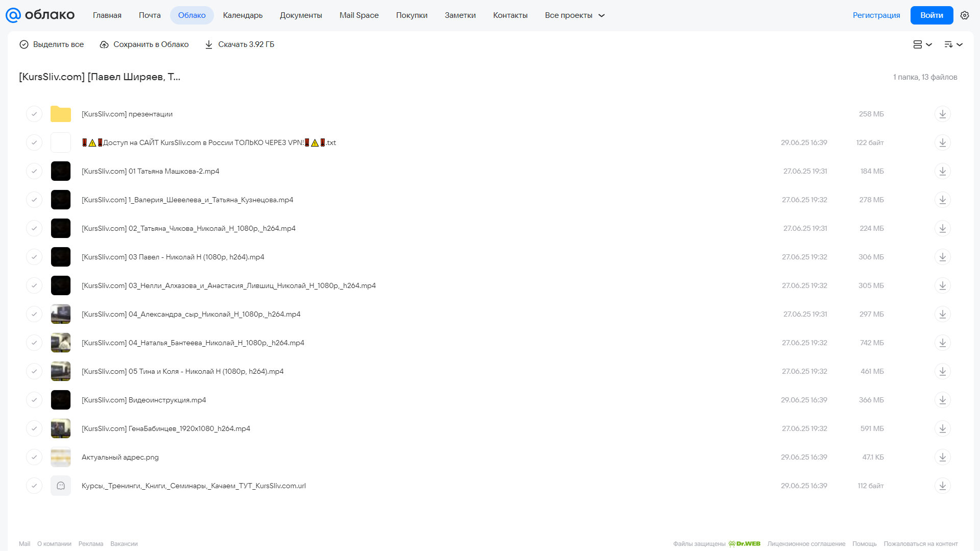
Task: Download 01 Татьяна Машкова-2.mp4 via its arrow icon
Action: point(943,171)
